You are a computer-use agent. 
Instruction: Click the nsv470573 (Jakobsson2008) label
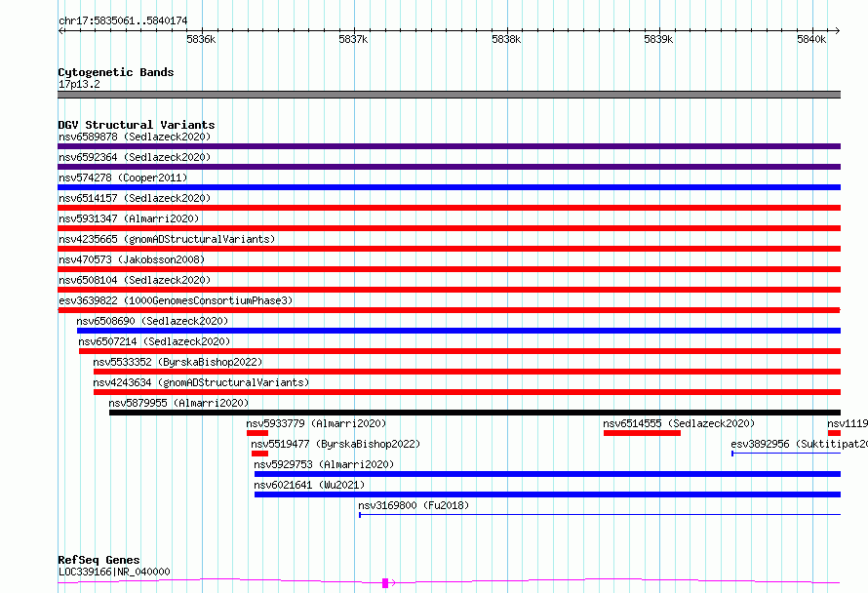[132, 259]
